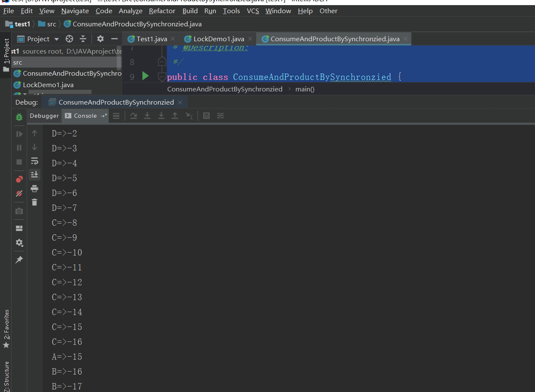Click main() in editor breadcrumb
This screenshot has height=392, width=535.
[x=305, y=89]
